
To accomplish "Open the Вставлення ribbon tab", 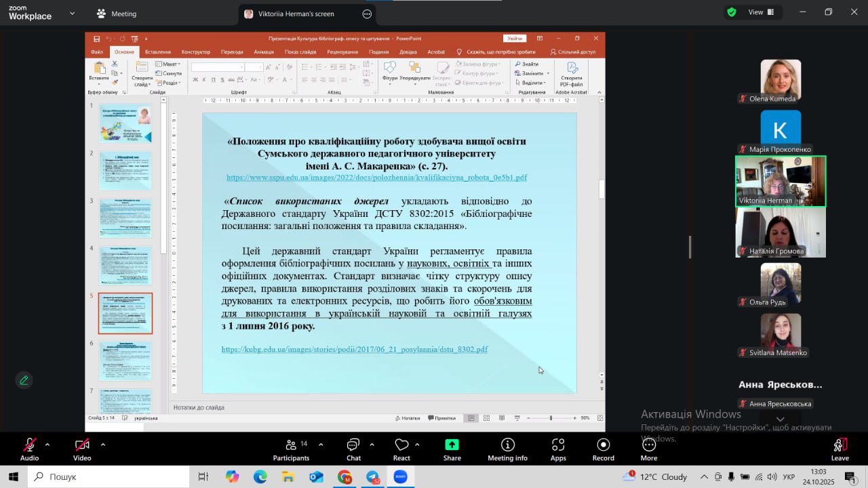I will (158, 52).
